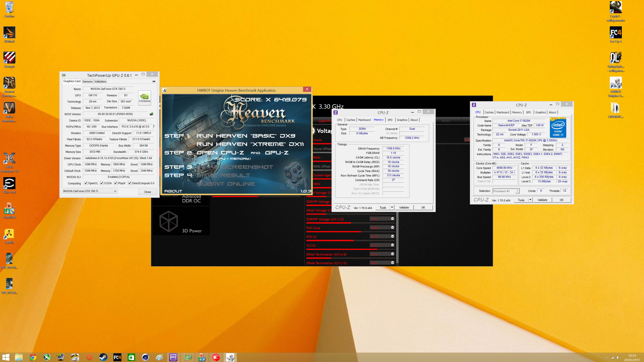Image resolution: width=644 pixels, height=362 pixels.
Task: Click OK in the right CPU-Z window
Action: click(x=561, y=200)
